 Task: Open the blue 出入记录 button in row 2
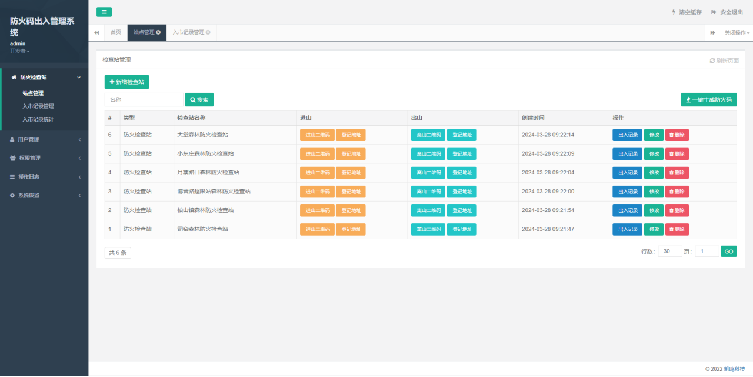(627, 210)
